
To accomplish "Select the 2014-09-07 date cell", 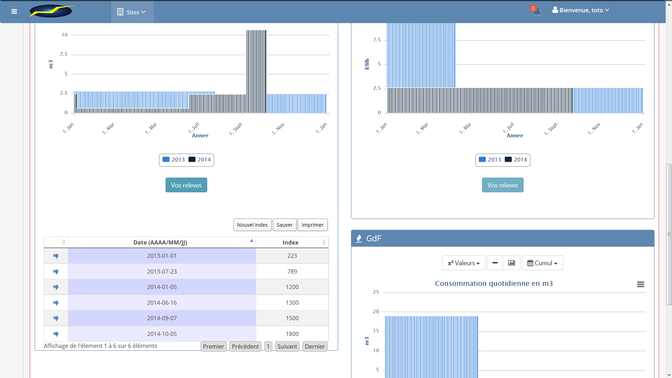I will [162, 318].
